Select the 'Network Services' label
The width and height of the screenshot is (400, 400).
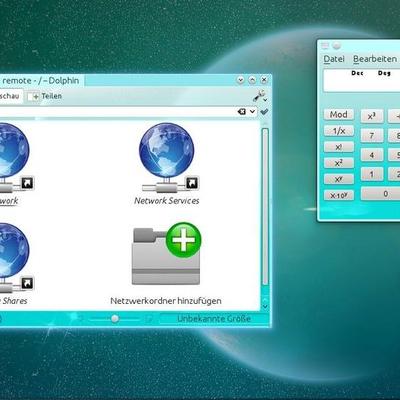[167, 201]
